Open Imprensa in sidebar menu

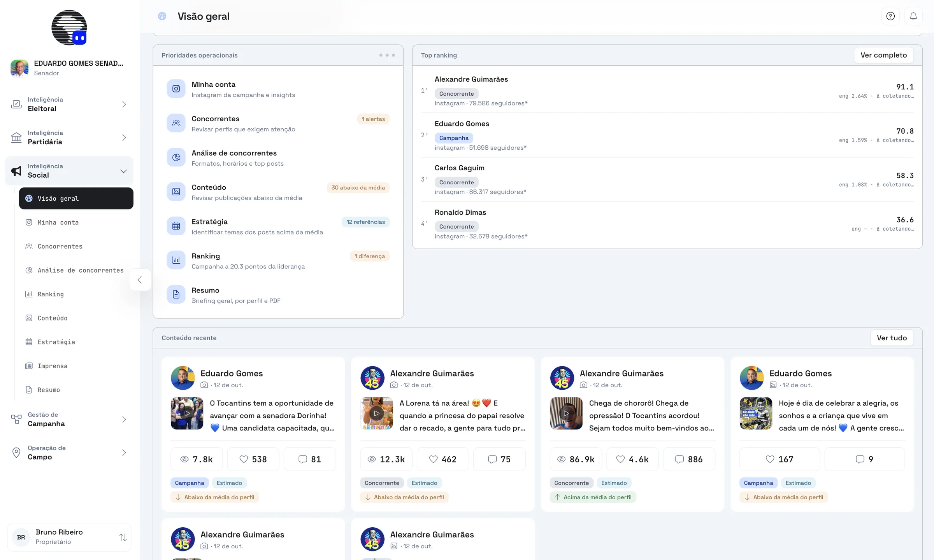76,366
